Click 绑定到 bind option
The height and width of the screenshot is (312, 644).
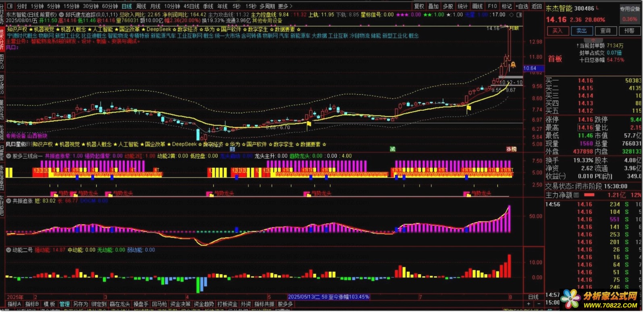99,304
